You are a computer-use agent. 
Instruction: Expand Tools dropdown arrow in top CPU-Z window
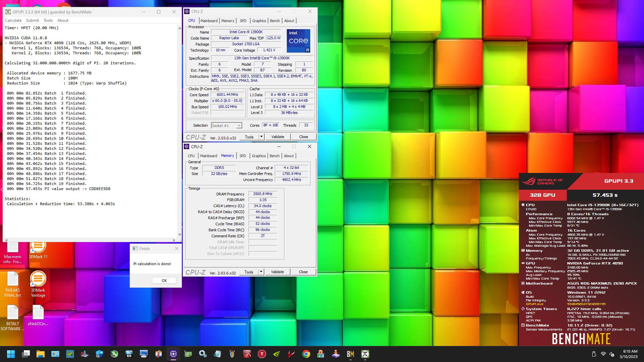click(x=261, y=137)
